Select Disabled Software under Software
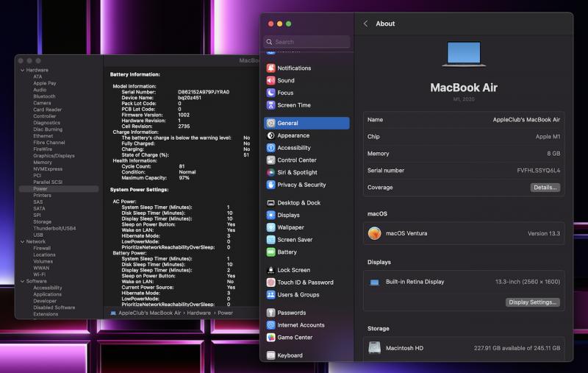This screenshot has height=373, width=588. tap(54, 308)
